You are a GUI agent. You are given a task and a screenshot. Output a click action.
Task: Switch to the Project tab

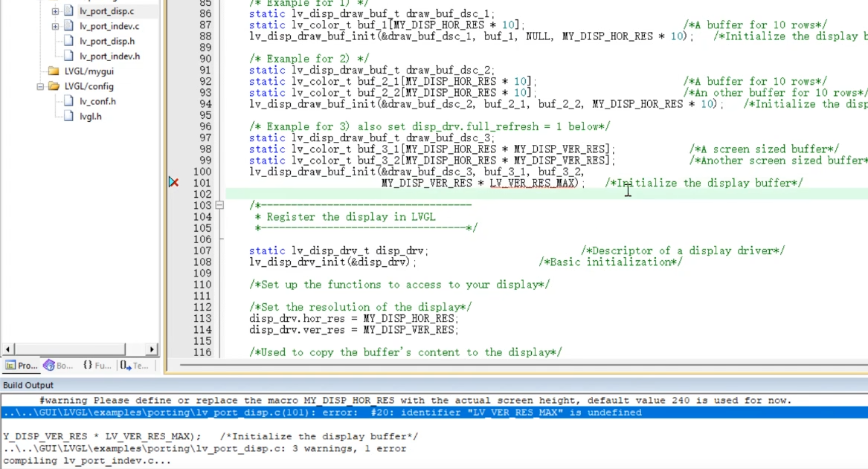22,366
